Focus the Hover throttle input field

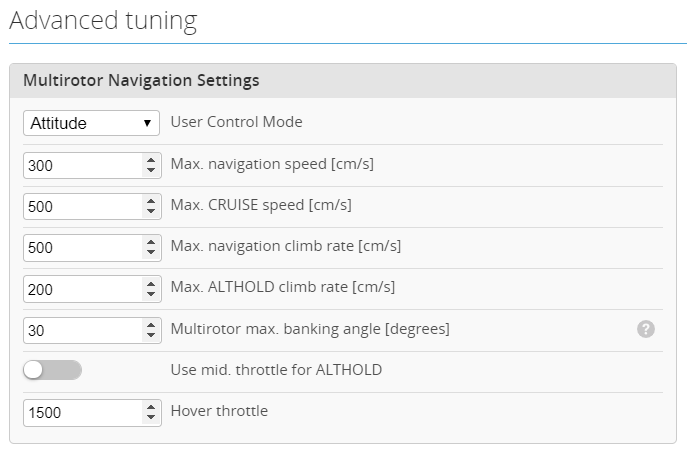coord(82,412)
